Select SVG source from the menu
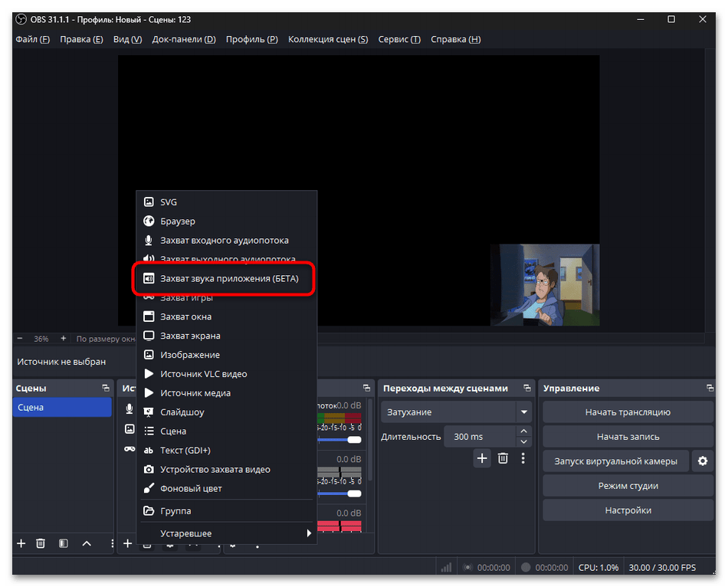The width and height of the screenshot is (728, 587). pos(227,202)
